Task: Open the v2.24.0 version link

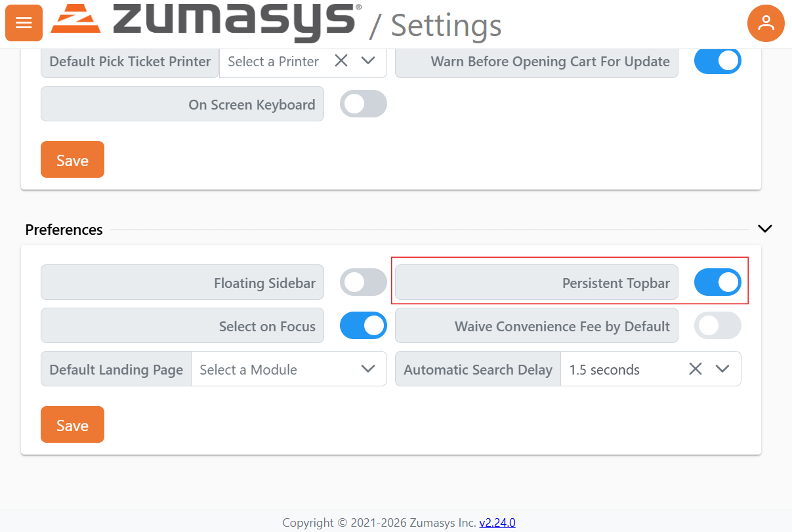Action: [497, 523]
